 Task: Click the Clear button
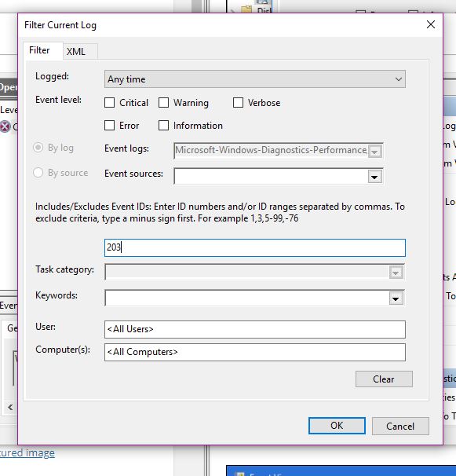[x=384, y=379]
